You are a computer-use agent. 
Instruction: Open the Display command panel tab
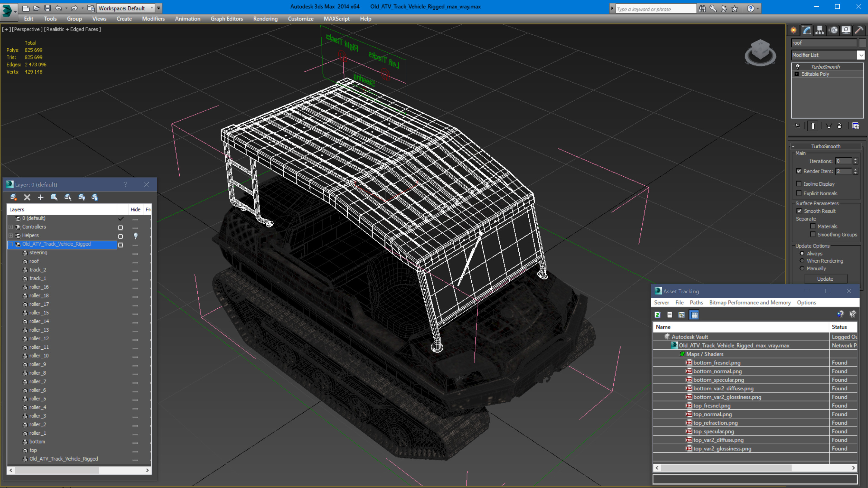coord(846,30)
